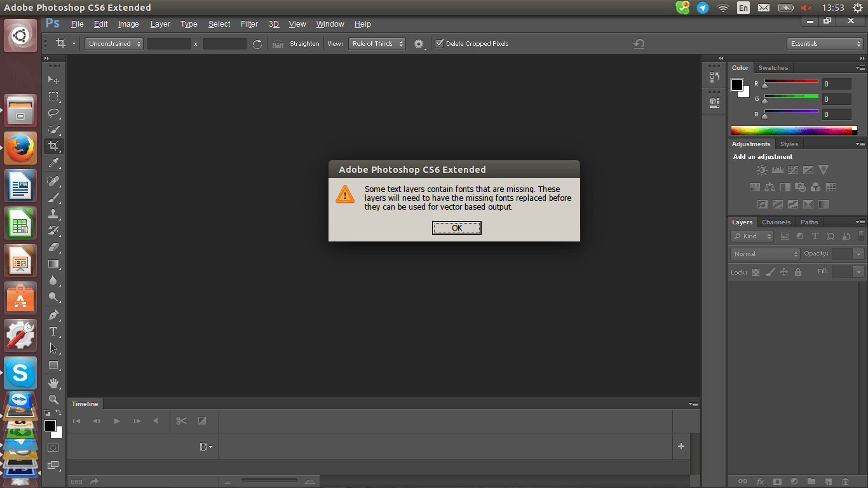Open the Rule of Thirds dropdown
Viewport: 868px width, 488px height.
[x=377, y=44]
